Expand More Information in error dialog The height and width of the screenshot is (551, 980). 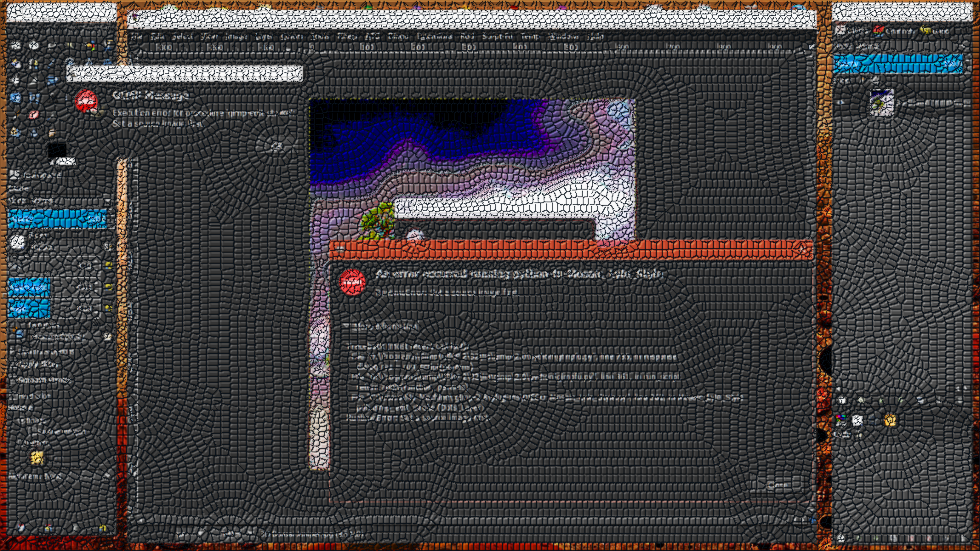tap(381, 327)
